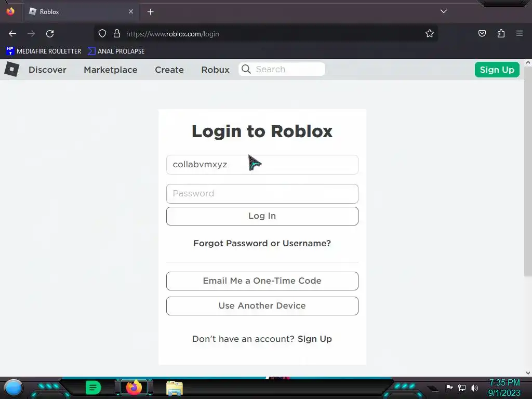The width and height of the screenshot is (532, 399).
Task: Click the Roblox Search field
Action: coord(282,69)
